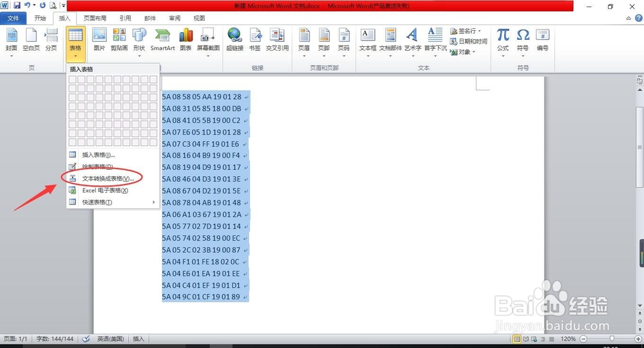The width and height of the screenshot is (644, 348).
Task: Open clip art with 剪贴画
Action: click(x=119, y=41)
